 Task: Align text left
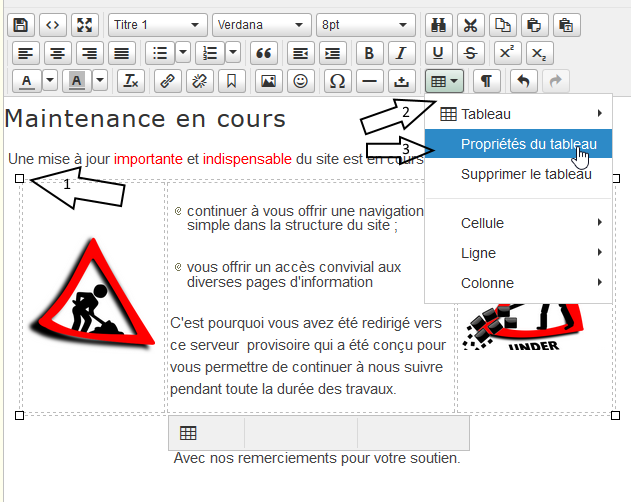(x=26, y=53)
